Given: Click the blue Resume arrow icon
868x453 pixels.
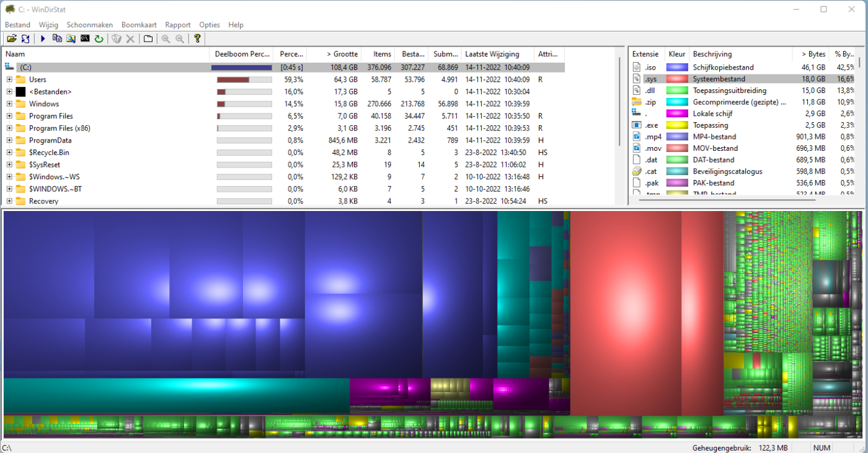Looking at the screenshot, I should pyautogui.click(x=42, y=38).
